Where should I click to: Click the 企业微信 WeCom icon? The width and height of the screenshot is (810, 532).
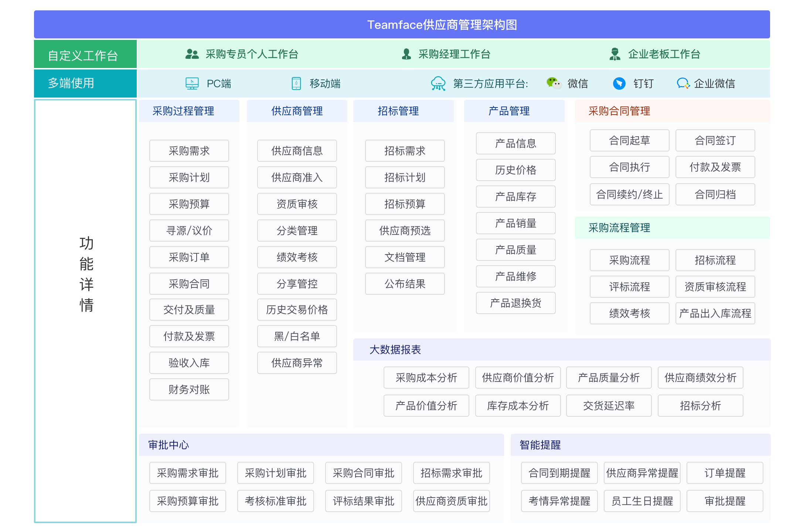pyautogui.click(x=683, y=83)
